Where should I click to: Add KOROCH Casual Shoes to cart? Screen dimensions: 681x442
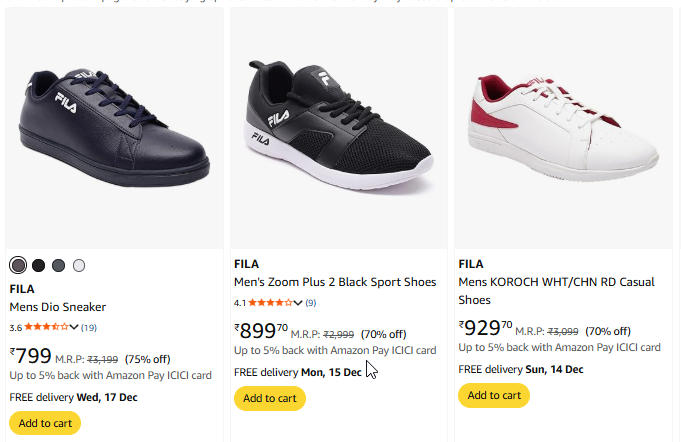(494, 395)
